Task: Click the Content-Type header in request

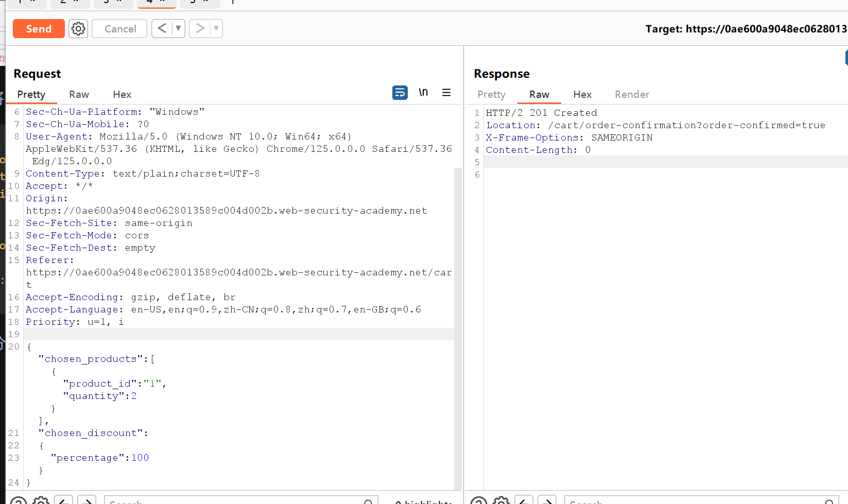Action: pos(143,173)
